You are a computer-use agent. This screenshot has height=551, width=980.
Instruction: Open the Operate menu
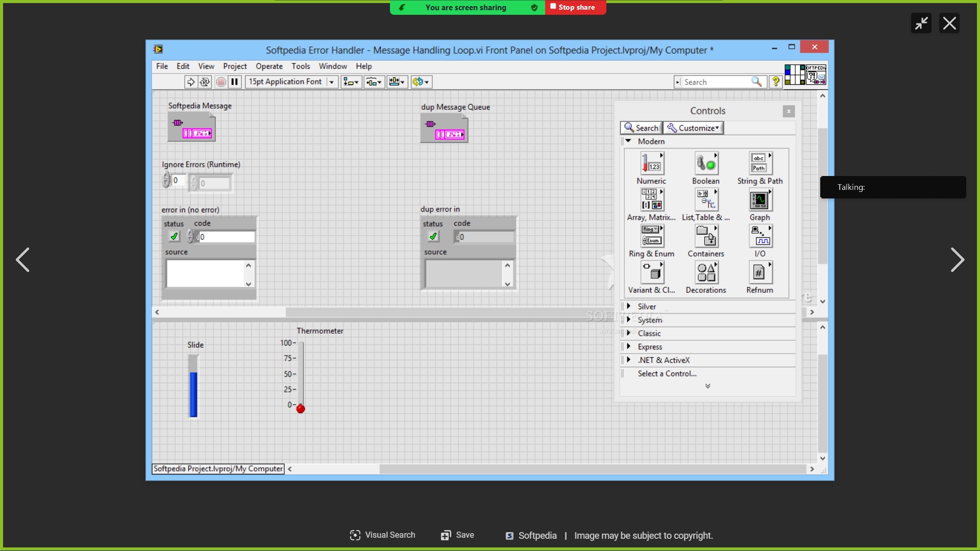tap(269, 66)
